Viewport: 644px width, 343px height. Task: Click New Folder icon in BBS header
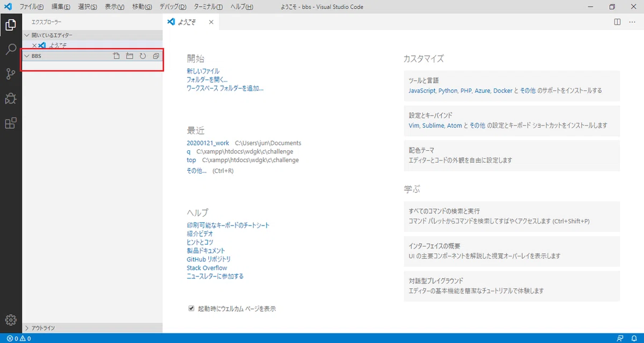(129, 56)
